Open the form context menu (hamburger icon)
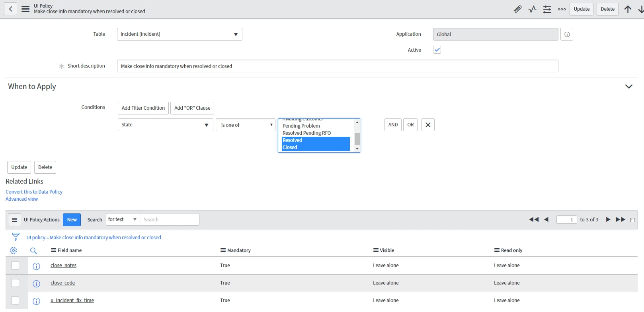Screen dimensions: 644x312 25,9
